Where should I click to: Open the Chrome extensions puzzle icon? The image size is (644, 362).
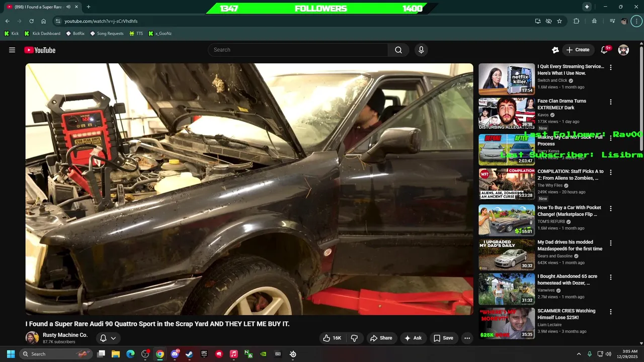[x=577, y=21]
